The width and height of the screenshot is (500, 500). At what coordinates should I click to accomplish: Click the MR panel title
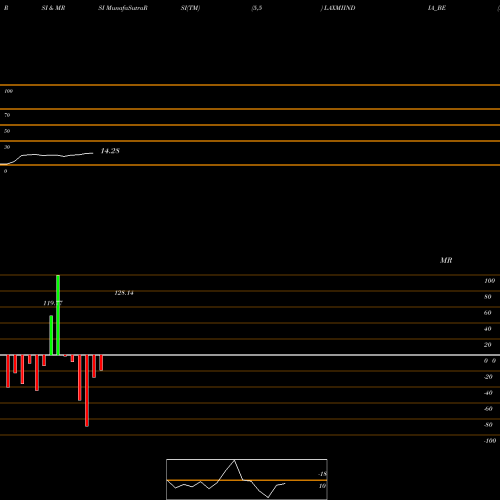pos(446,260)
